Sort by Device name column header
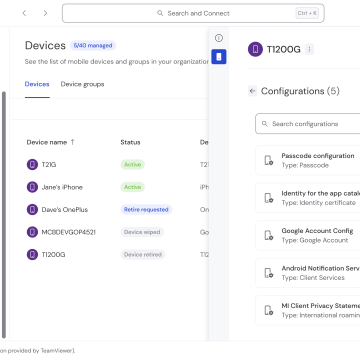360x360 pixels. [47, 142]
